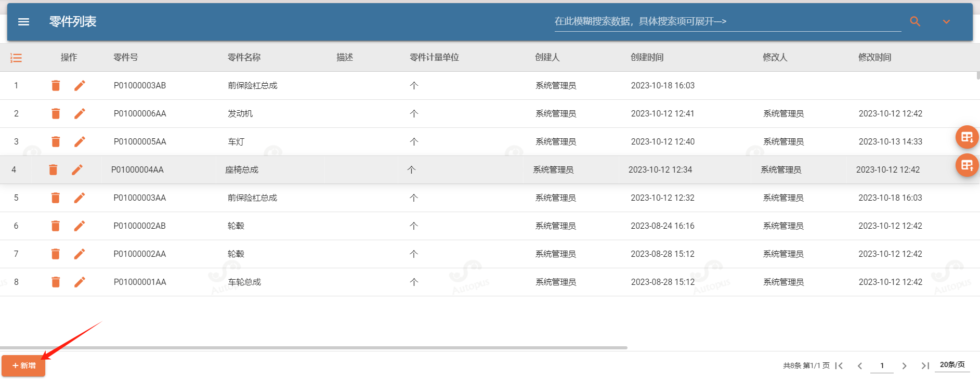Viewport: 980px width, 379px height.
Task: Edit part P01000002AA
Action: pos(80,254)
